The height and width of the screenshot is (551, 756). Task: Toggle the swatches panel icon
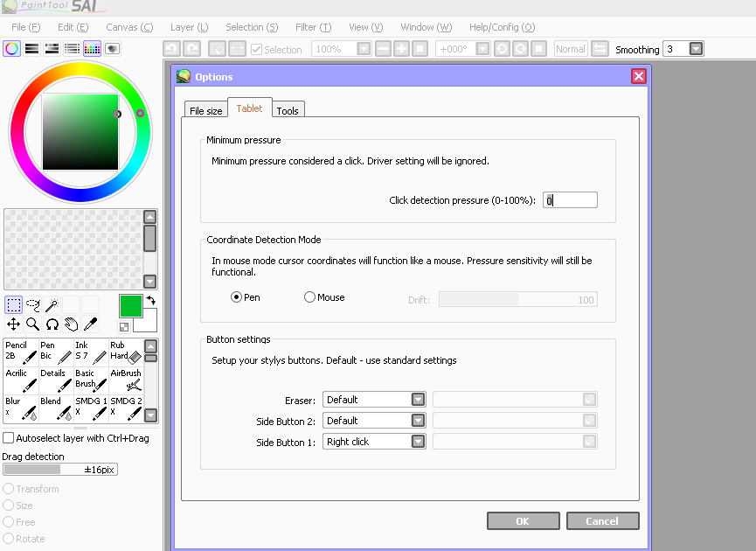(92, 49)
